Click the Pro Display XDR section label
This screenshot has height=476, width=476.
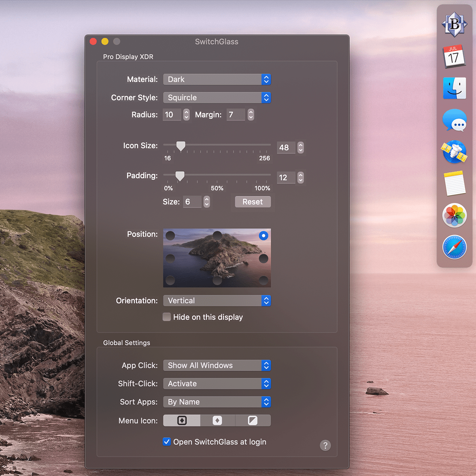click(x=128, y=57)
